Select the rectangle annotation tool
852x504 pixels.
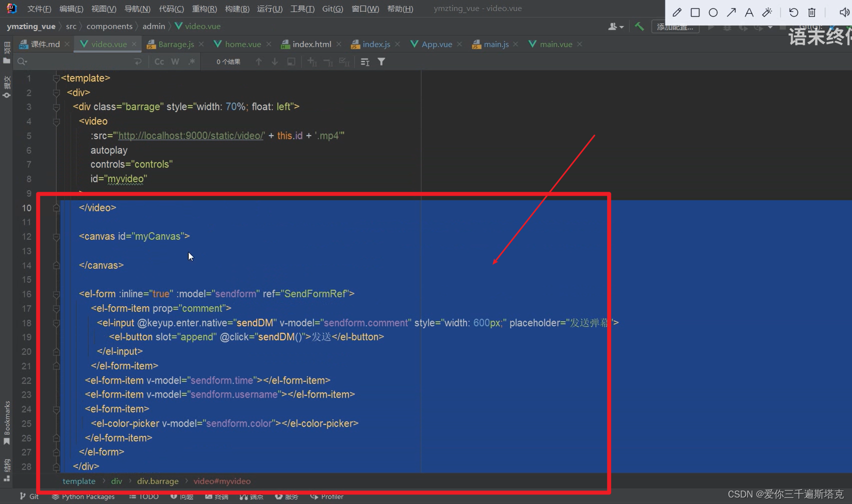point(695,12)
